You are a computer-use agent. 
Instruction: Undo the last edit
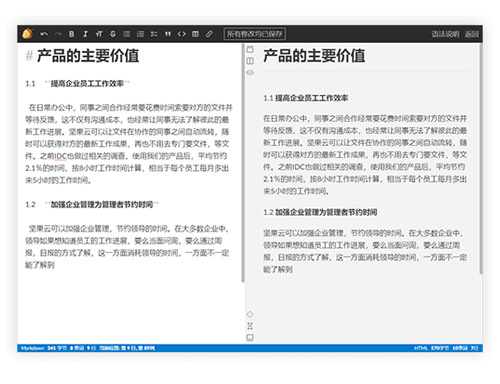tap(44, 34)
